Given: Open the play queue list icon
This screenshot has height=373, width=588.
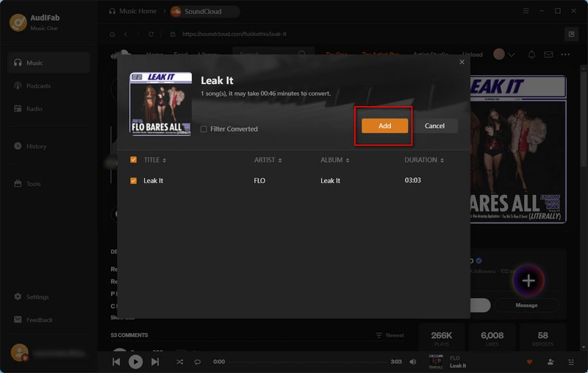Looking at the screenshot, I should (571, 362).
